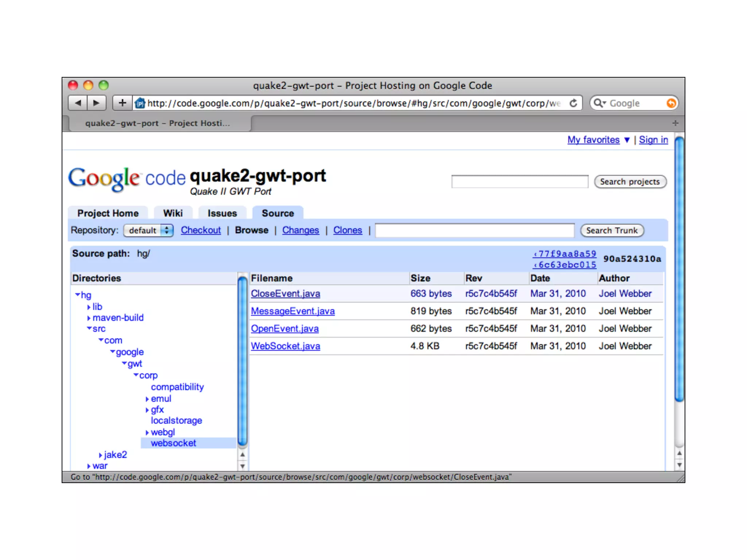
Task: Click the directories pane scrollbar thumb
Action: (x=242, y=361)
